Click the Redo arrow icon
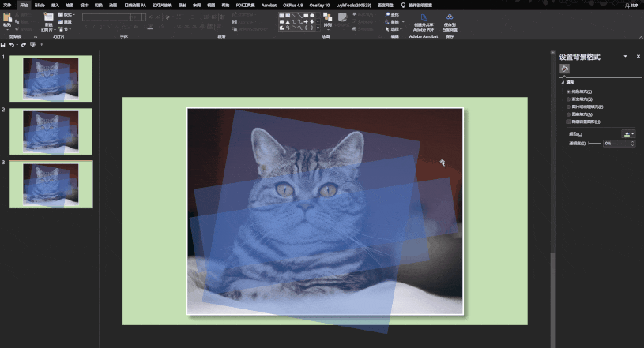This screenshot has height=348, width=644. [x=24, y=45]
